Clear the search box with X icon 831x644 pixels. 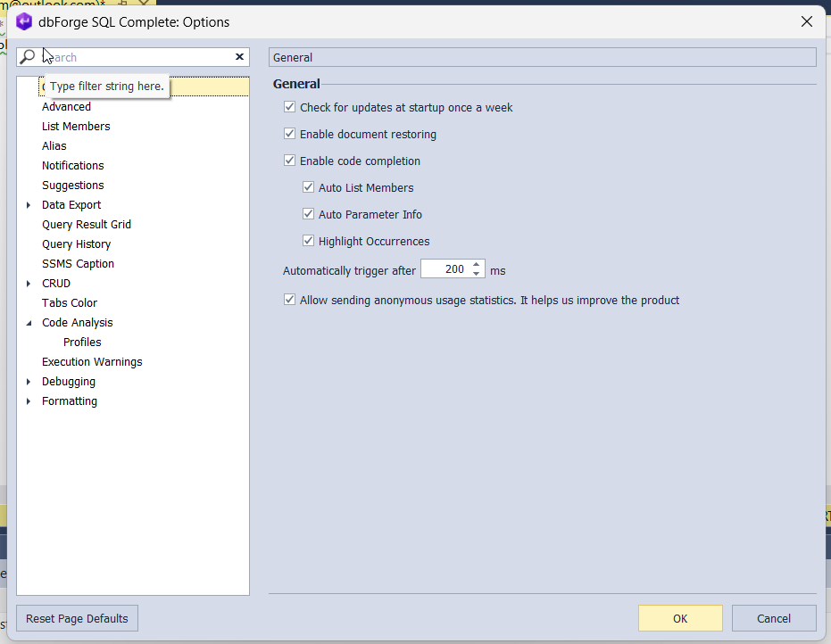coord(239,57)
